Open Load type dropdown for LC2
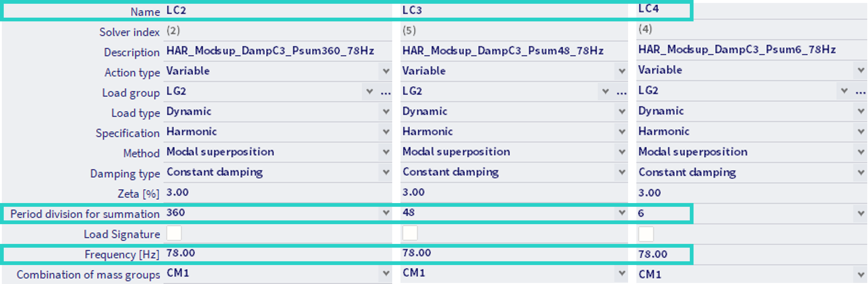 pos(386,111)
